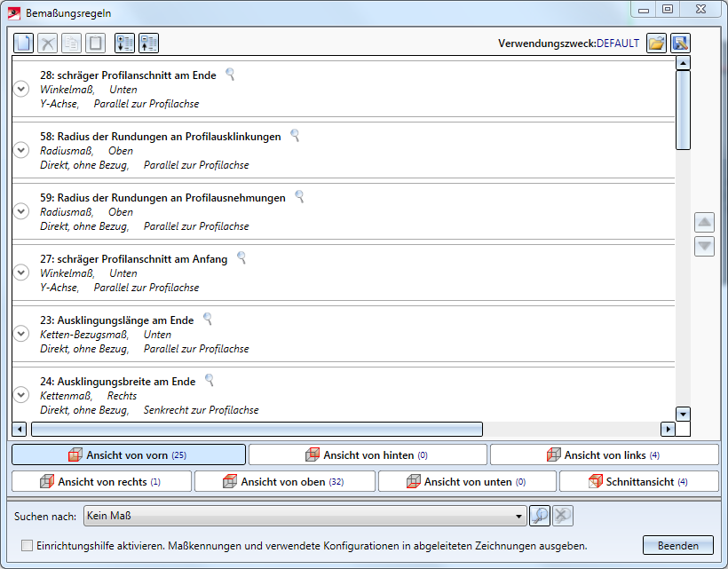Image resolution: width=728 pixels, height=569 pixels.
Task: Create a new dimensioning rule
Action: tap(23, 43)
